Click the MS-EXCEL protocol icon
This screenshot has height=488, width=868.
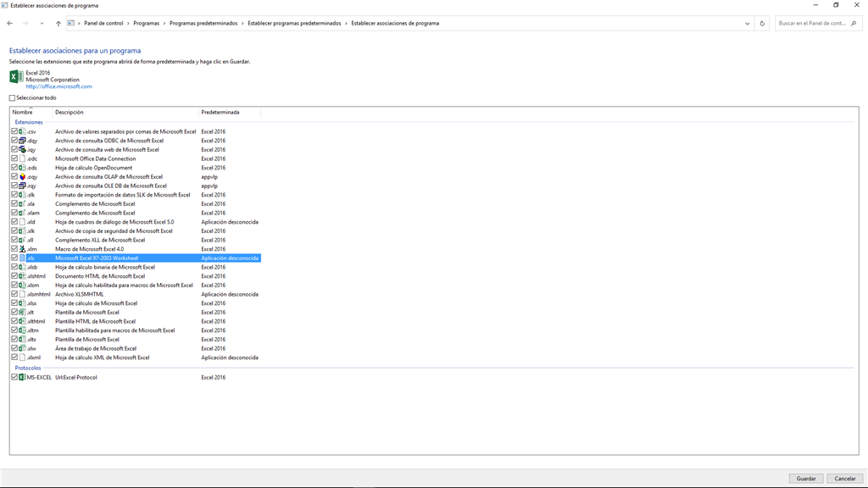[x=22, y=377]
